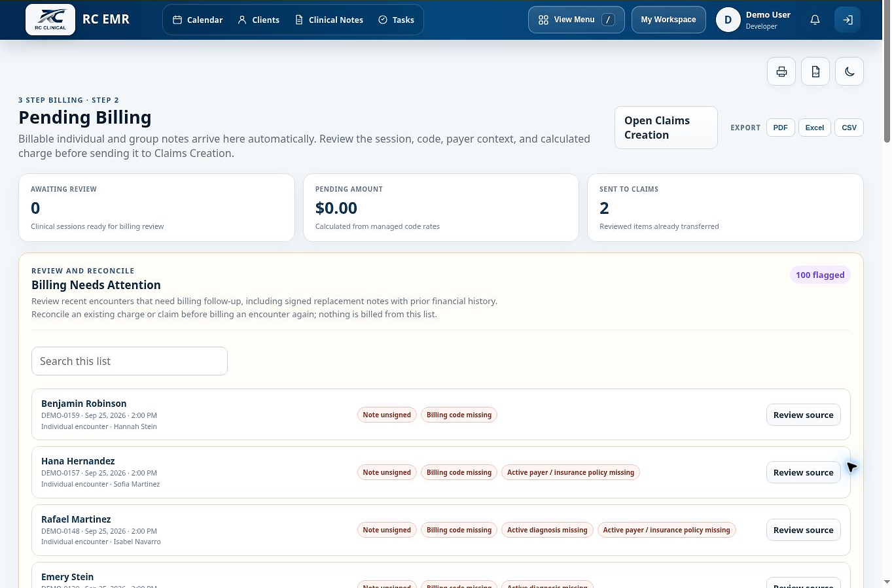Click the name Hana Hernandez
Image resolution: width=892 pixels, height=588 pixels.
(78, 461)
